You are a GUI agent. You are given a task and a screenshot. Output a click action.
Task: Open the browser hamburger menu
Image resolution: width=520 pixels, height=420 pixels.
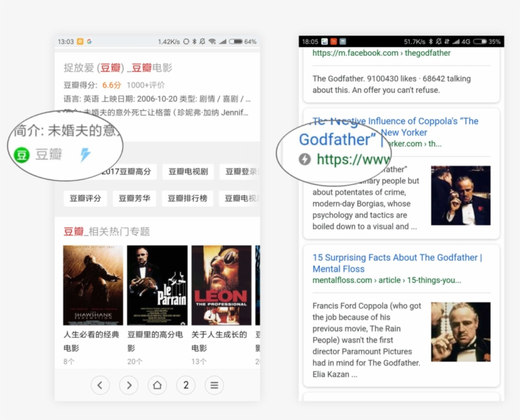pyautogui.click(x=214, y=384)
